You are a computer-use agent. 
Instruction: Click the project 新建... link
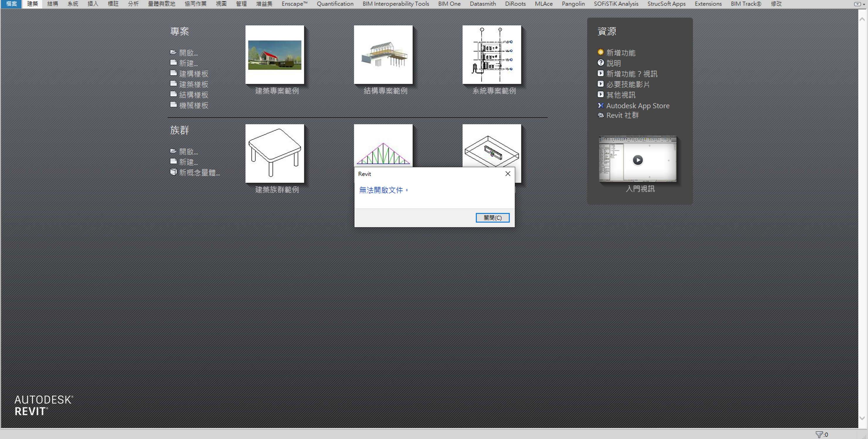tap(188, 63)
